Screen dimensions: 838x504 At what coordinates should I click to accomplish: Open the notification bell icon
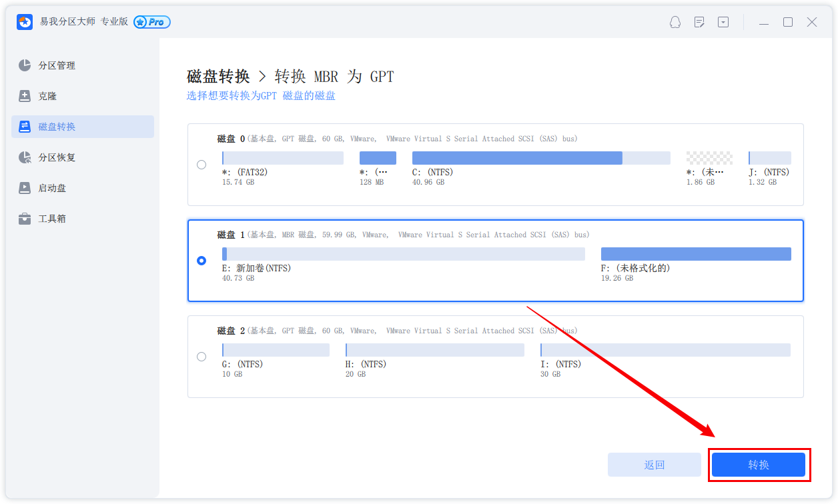click(675, 22)
